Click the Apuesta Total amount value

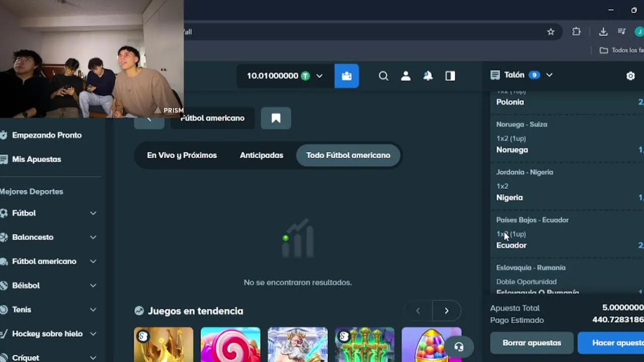click(623, 308)
